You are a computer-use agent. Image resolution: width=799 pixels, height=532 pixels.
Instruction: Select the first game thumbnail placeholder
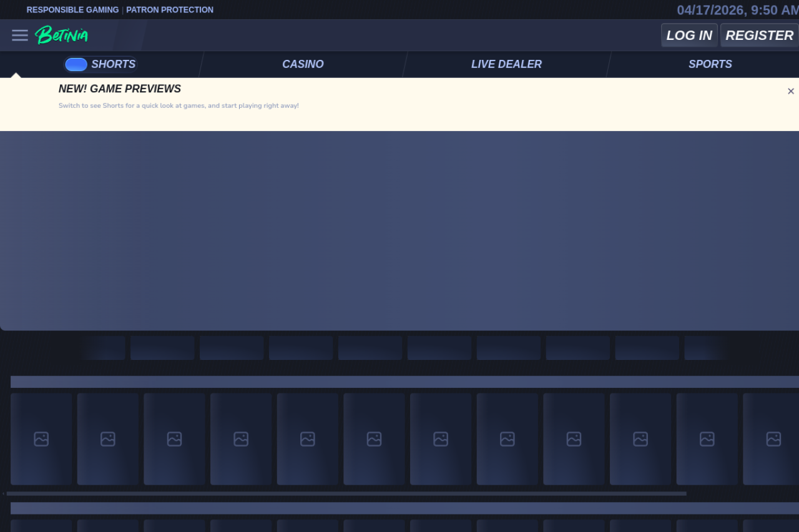pos(41,439)
